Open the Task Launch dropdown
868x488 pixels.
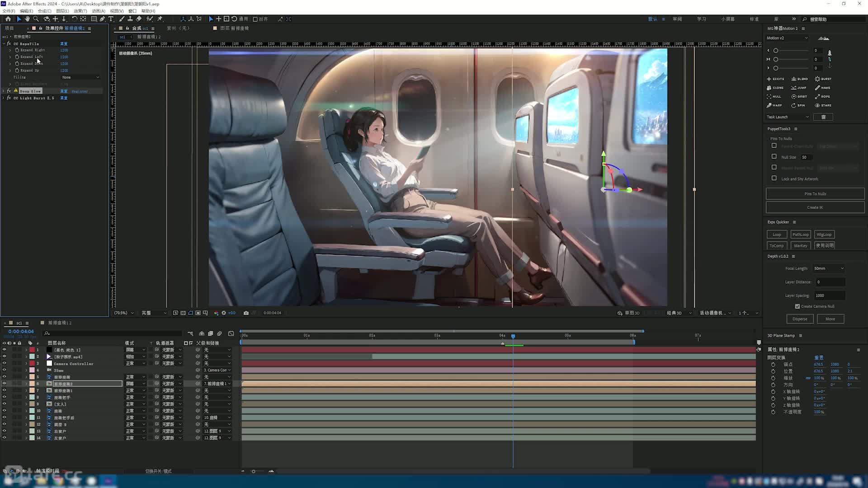pyautogui.click(x=788, y=117)
